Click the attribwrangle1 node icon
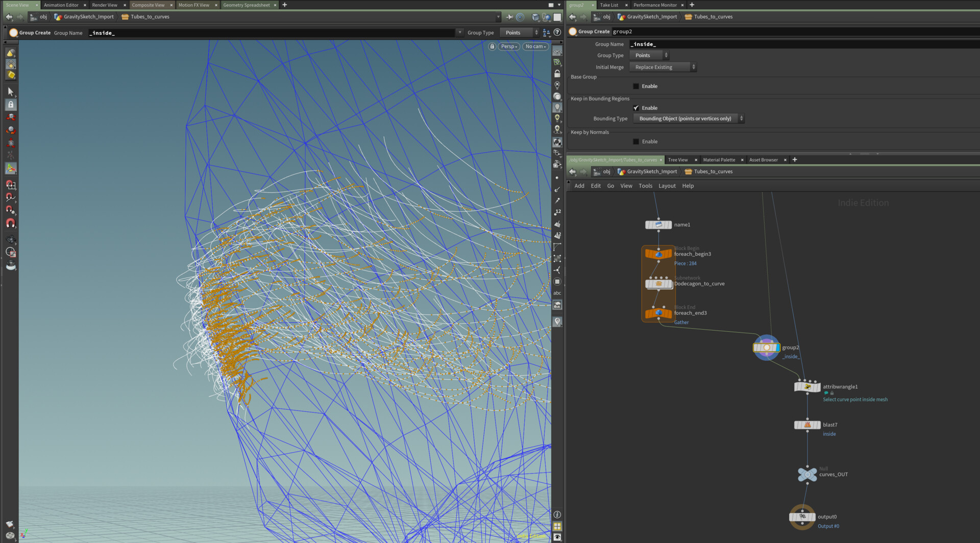The height and width of the screenshot is (543, 980). tap(807, 387)
